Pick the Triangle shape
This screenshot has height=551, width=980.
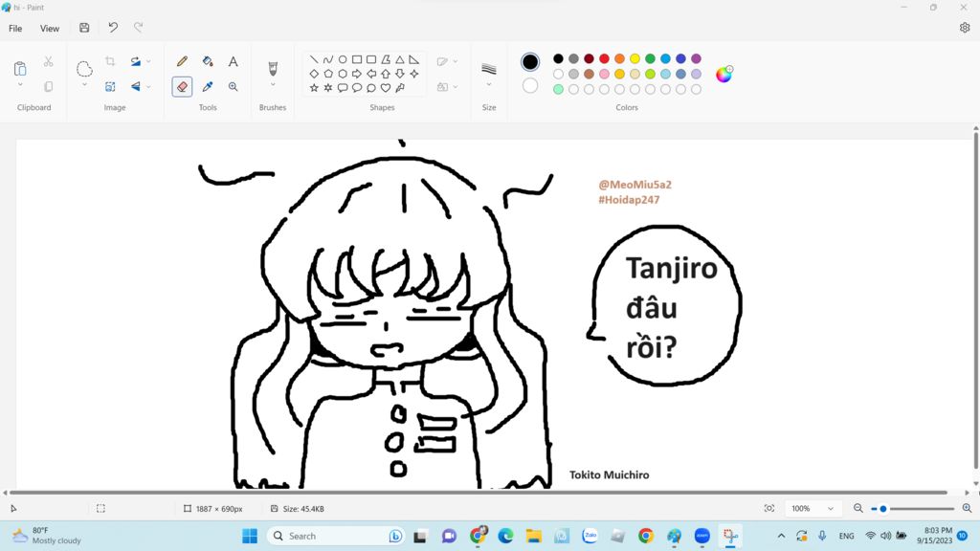tap(400, 59)
